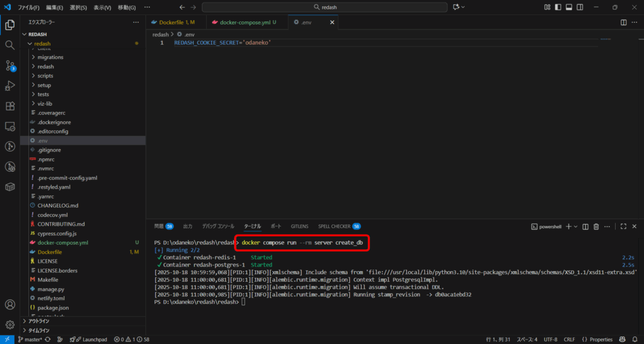Click the UTF-8 encoding in status bar
This screenshot has width=644, height=344.
550,340
